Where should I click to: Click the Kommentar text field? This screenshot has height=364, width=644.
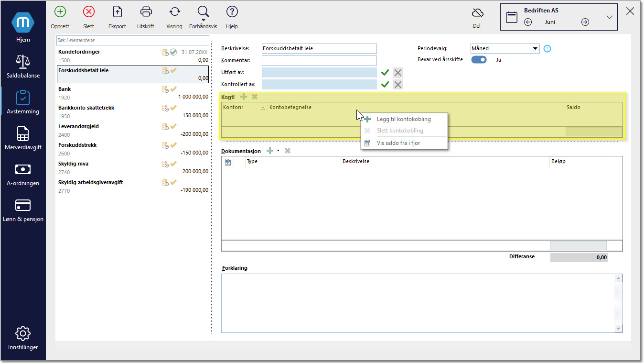click(319, 60)
